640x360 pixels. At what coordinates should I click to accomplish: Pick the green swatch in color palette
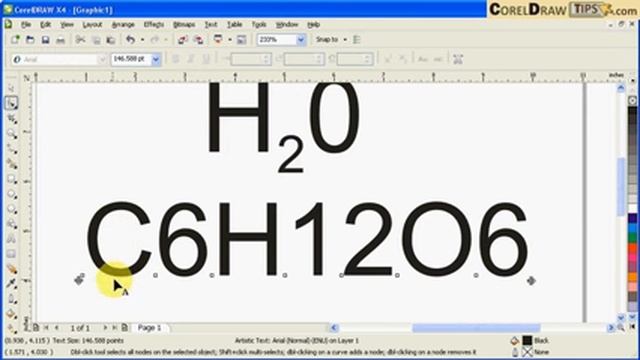632,237
